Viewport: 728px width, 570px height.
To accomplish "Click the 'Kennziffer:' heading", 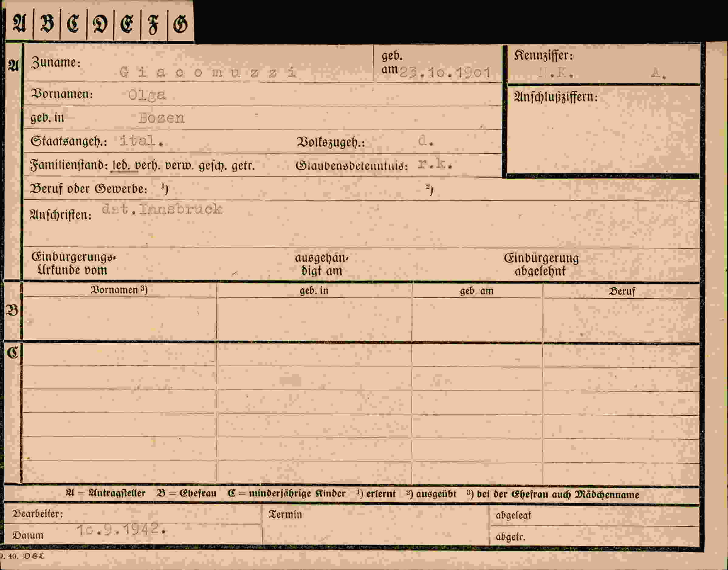I will pos(544,55).
